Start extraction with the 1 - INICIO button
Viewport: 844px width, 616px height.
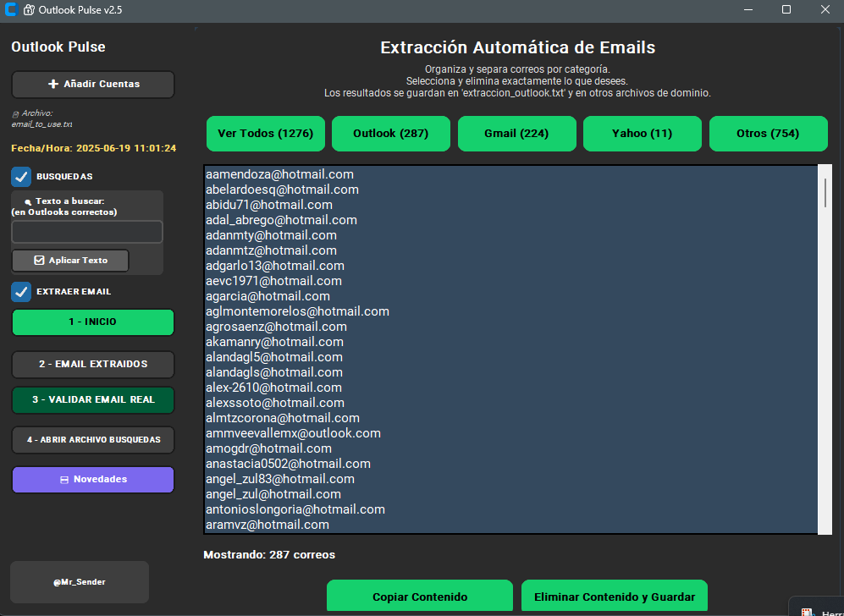[92, 322]
